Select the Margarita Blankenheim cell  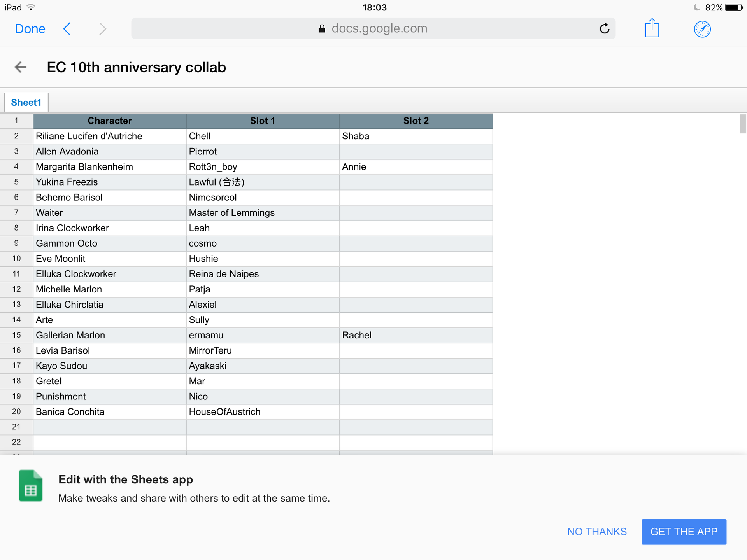click(x=110, y=167)
